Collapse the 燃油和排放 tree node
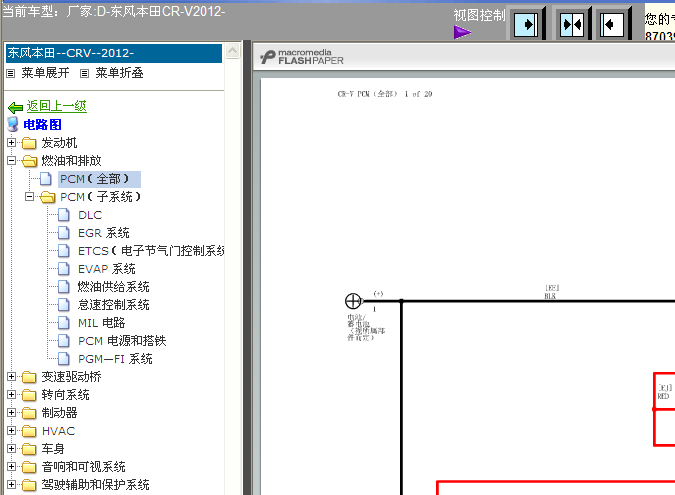This screenshot has height=495, width=675. 12,161
